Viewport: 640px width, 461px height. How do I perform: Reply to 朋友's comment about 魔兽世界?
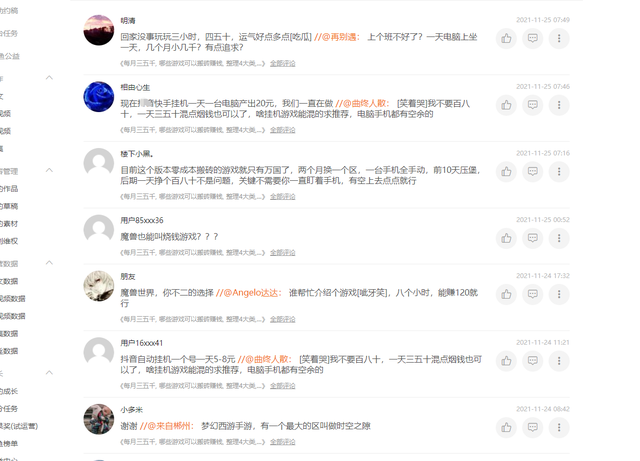pyautogui.click(x=533, y=294)
